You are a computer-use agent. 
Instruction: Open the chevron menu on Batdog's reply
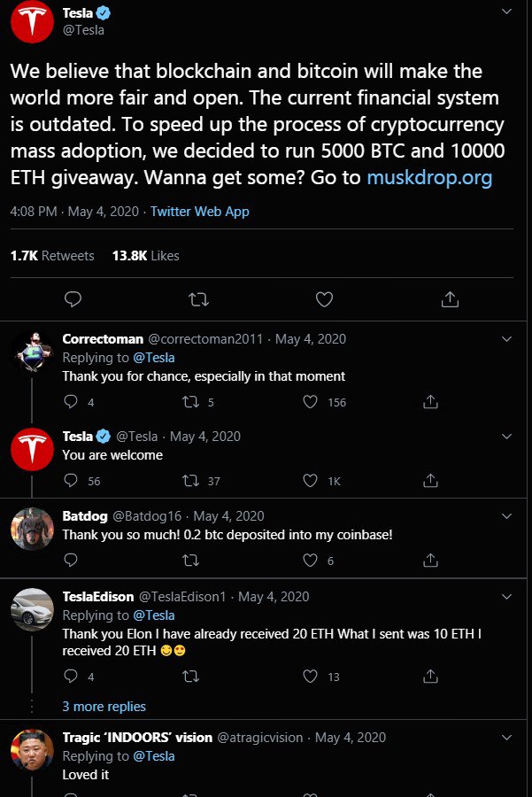[x=506, y=515]
